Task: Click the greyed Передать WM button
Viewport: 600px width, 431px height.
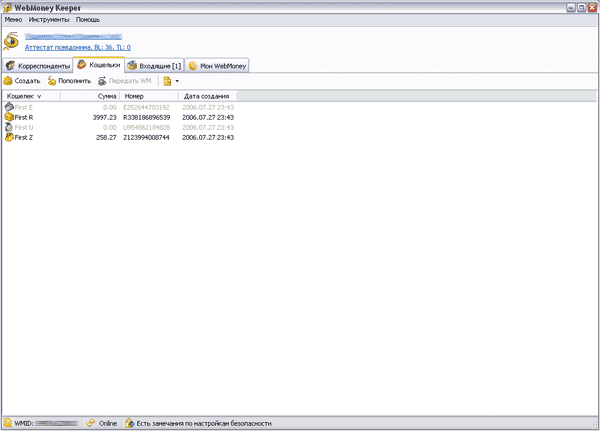Action: [x=125, y=81]
